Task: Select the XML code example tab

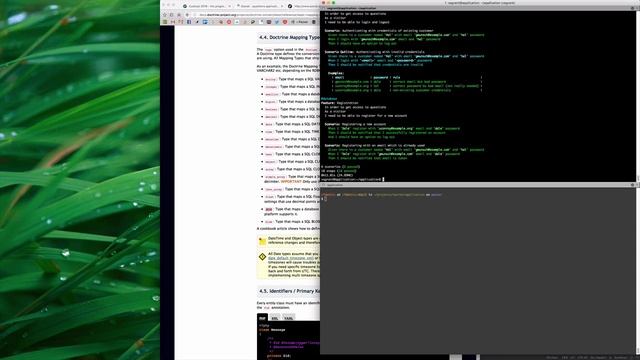Action: pos(275,318)
